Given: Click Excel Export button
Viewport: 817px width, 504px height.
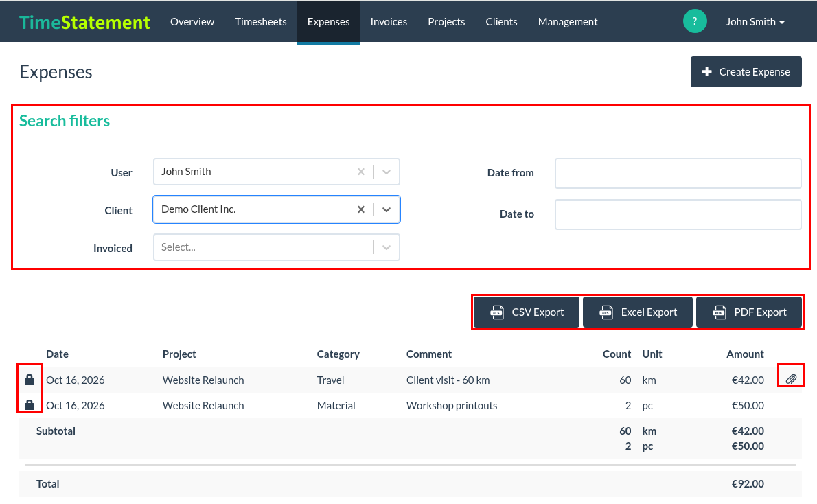Looking at the screenshot, I should 638,312.
